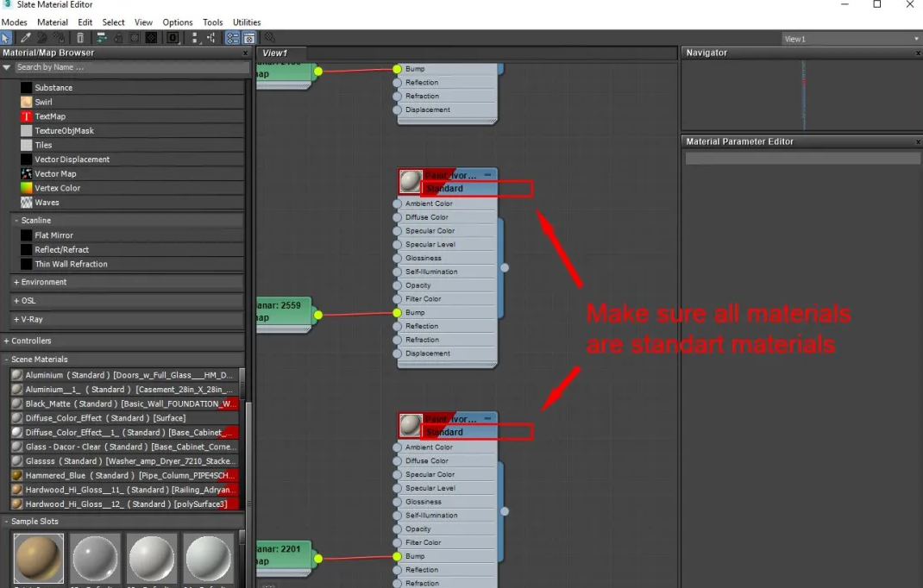Open the Select menu
923x588 pixels.
[113, 22]
